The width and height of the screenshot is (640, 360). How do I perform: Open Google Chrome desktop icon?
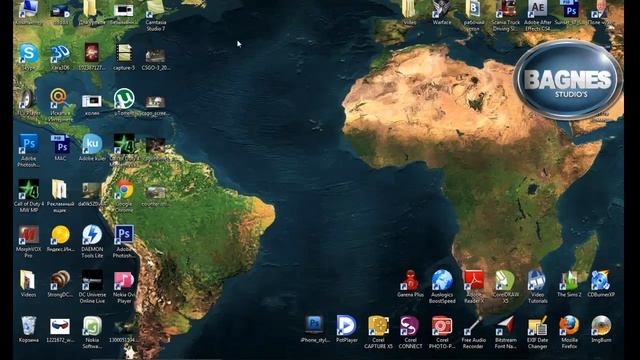(124, 189)
